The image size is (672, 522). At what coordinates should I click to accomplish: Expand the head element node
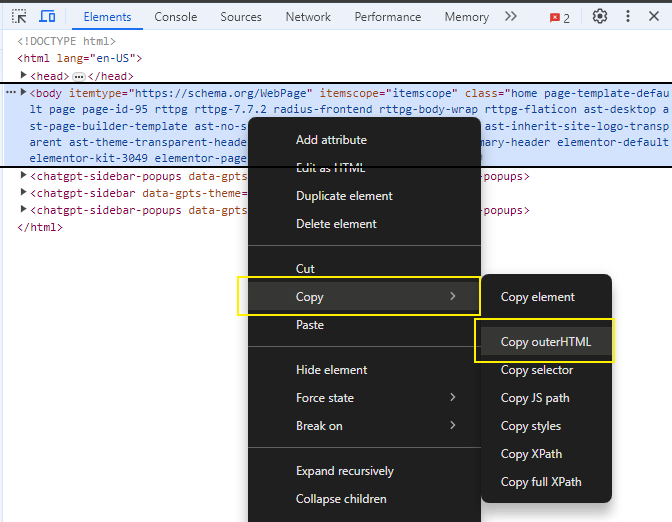(x=24, y=75)
